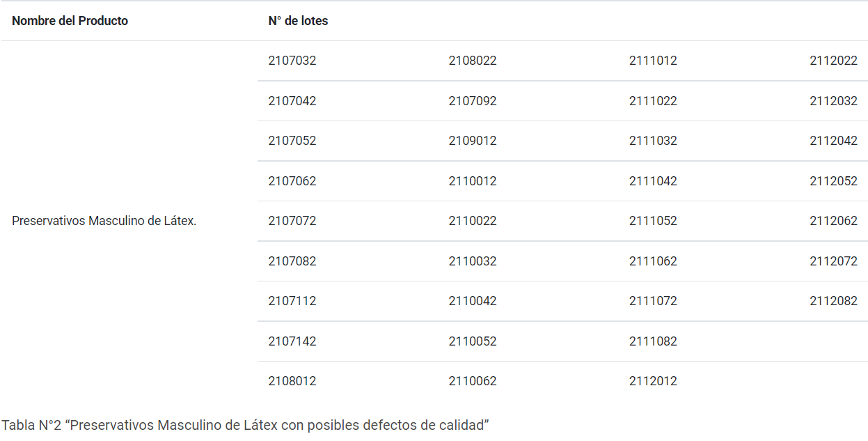Click the 'N° de lotes' column header
The image size is (868, 441).
tap(298, 21)
